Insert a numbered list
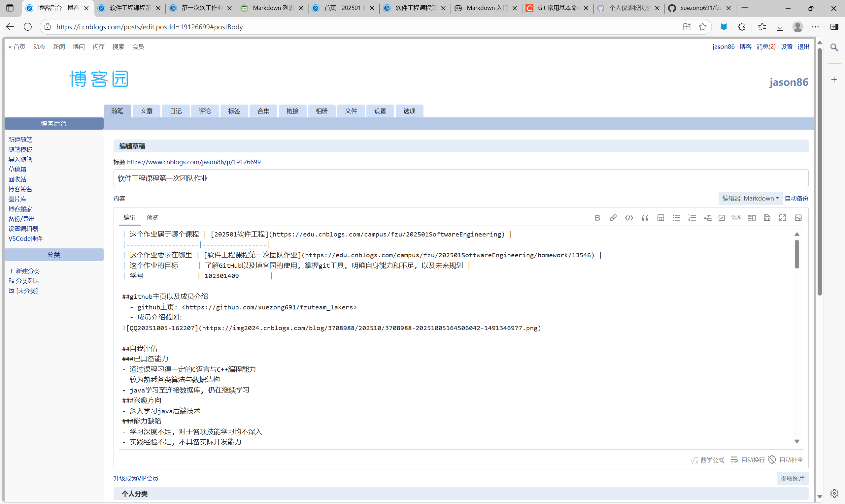The image size is (845, 504). [692, 218]
